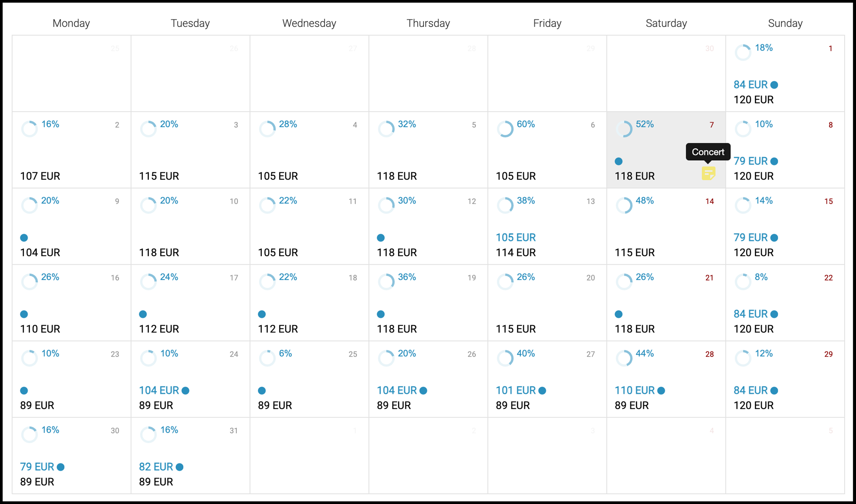Click the 79 EUR price on Monday 30
856x504 pixels.
click(37, 467)
